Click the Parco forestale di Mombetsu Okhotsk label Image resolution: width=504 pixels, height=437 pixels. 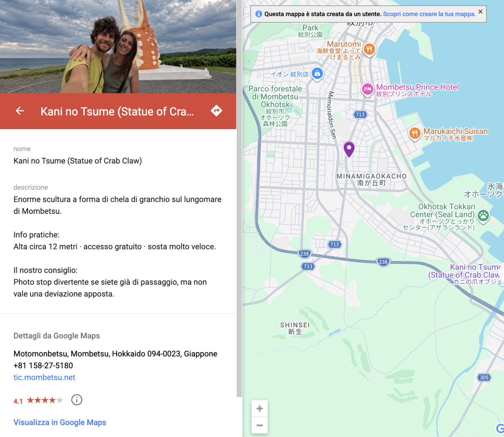275,106
